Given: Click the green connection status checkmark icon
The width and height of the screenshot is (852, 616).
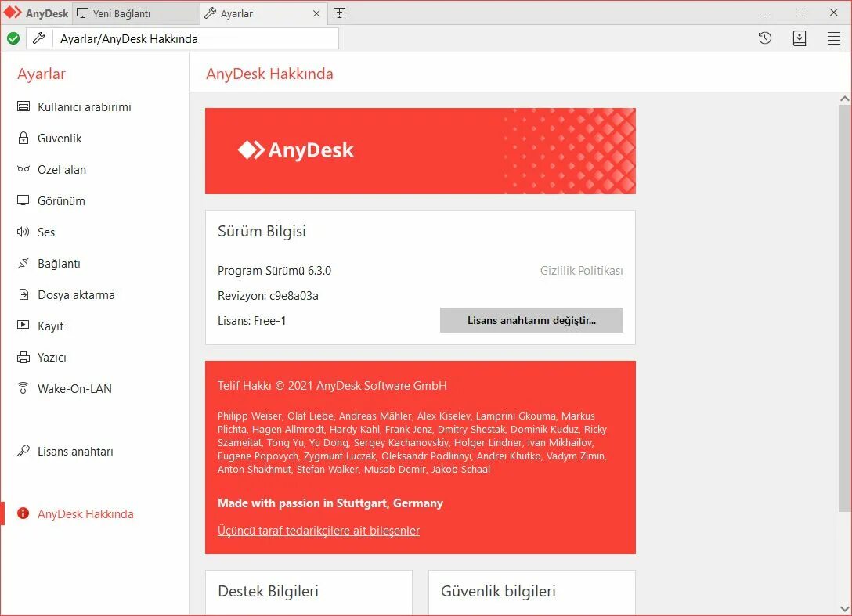Looking at the screenshot, I should click(x=13, y=38).
